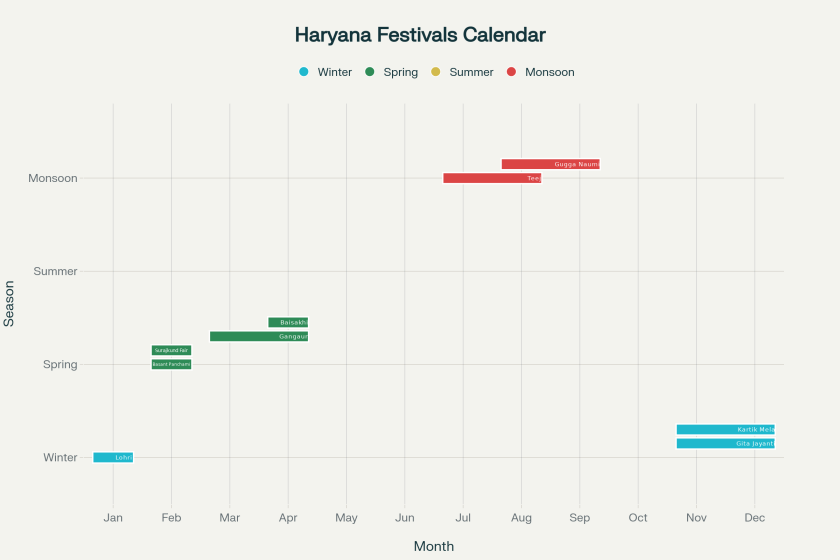This screenshot has width=840, height=560.
Task: Select the Kartik Mela bar
Action: [725, 429]
